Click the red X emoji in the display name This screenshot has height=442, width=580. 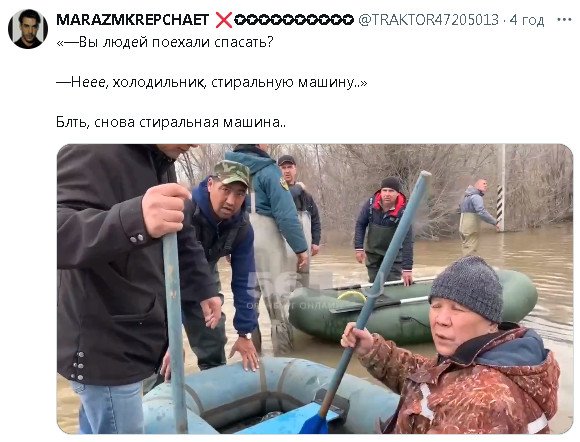(224, 20)
